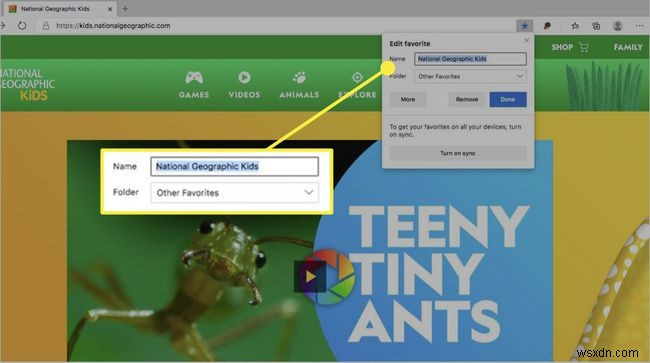Open a new tab with plus icon

coord(125,8)
